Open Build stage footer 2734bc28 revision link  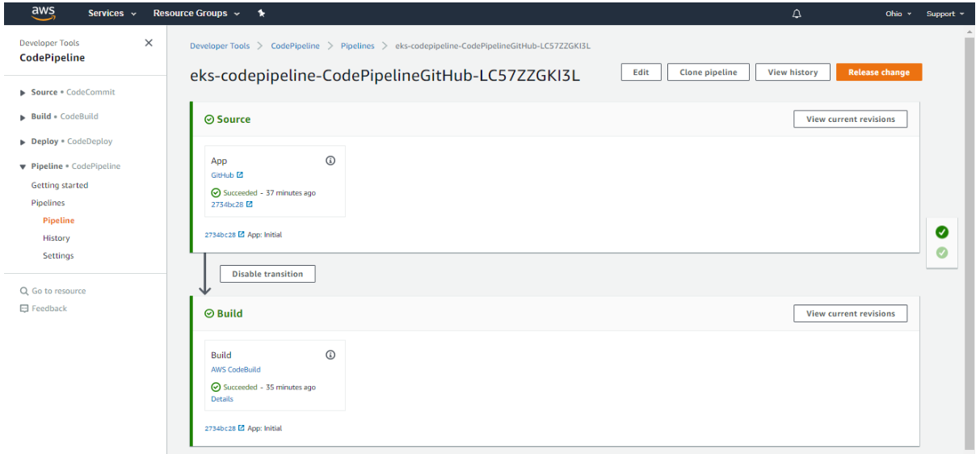(x=225, y=428)
